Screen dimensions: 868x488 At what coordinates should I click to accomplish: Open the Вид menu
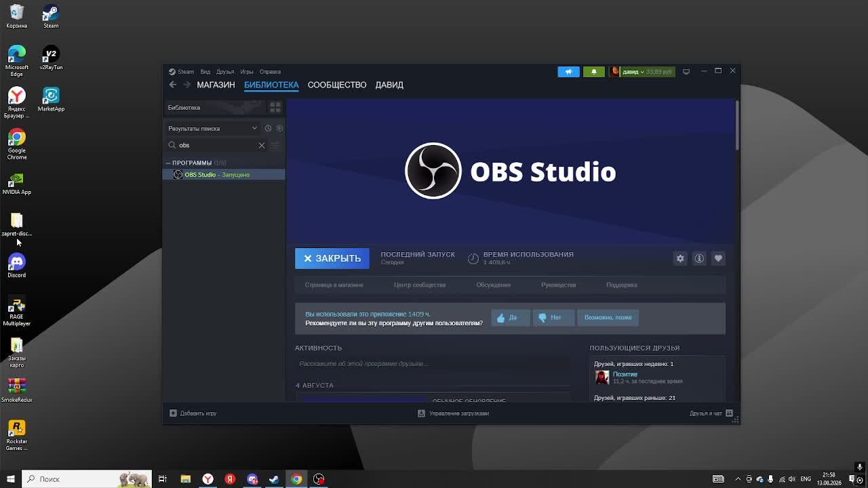click(205, 71)
